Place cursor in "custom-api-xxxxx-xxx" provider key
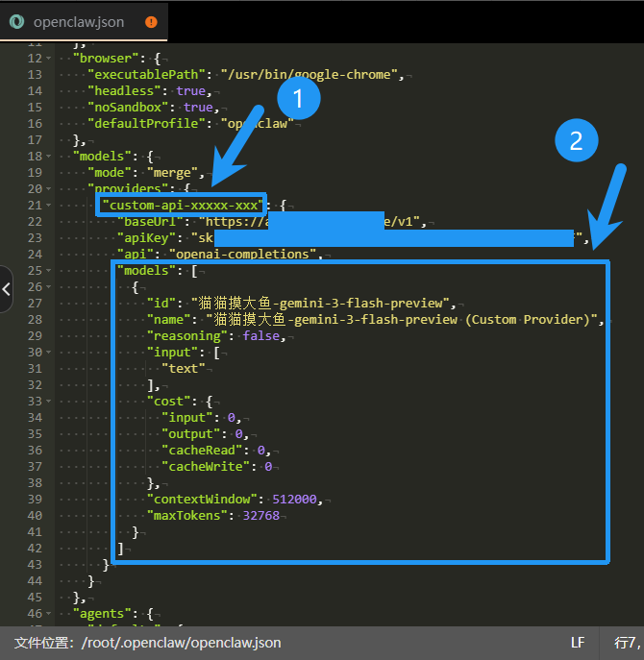This screenshot has width=644, height=660. click(183, 205)
